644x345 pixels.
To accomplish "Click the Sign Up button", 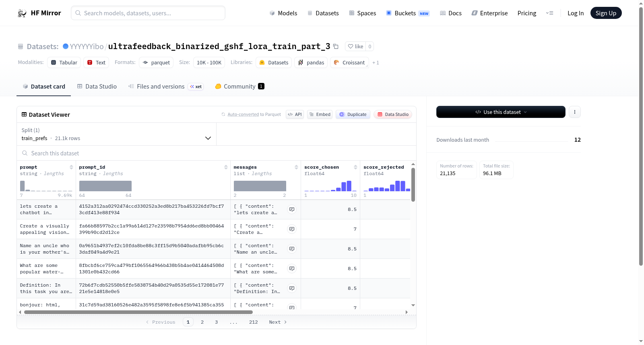I will [606, 13].
